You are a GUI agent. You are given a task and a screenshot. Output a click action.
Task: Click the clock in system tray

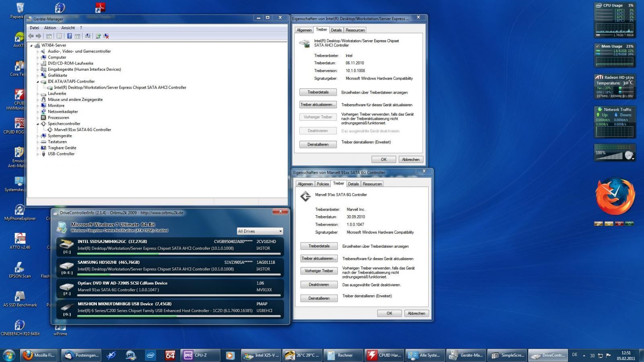(x=625, y=356)
